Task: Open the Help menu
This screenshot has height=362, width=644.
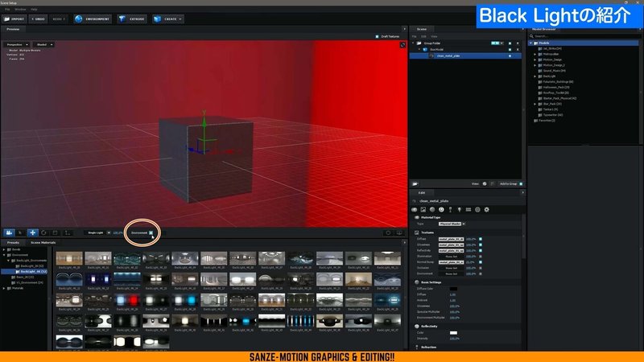Action: [x=34, y=9]
